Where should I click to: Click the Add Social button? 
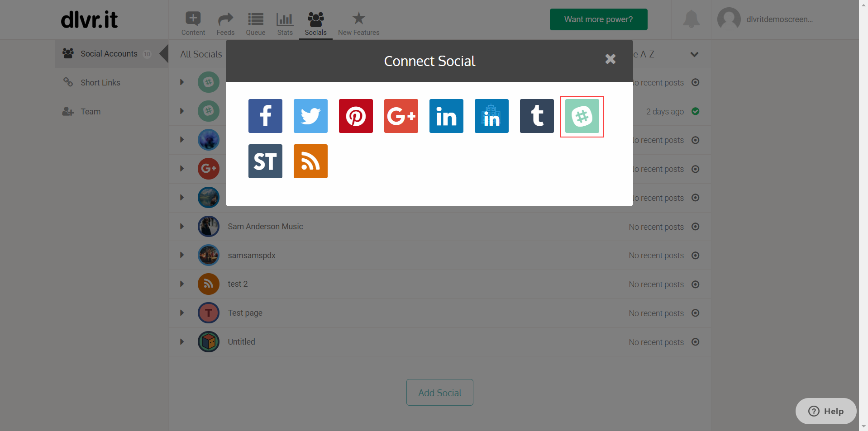[x=440, y=393]
